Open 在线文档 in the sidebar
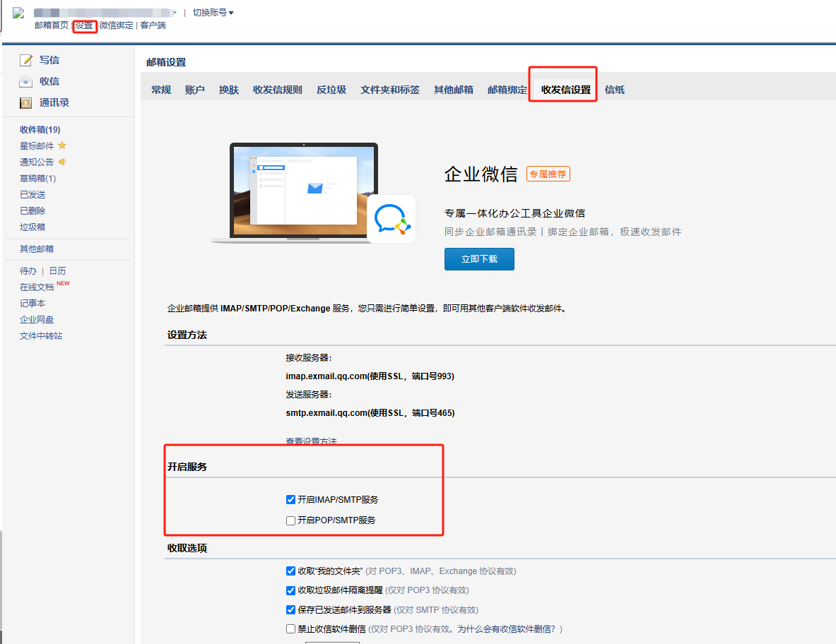Image resolution: width=836 pixels, height=644 pixels. pyautogui.click(x=37, y=287)
